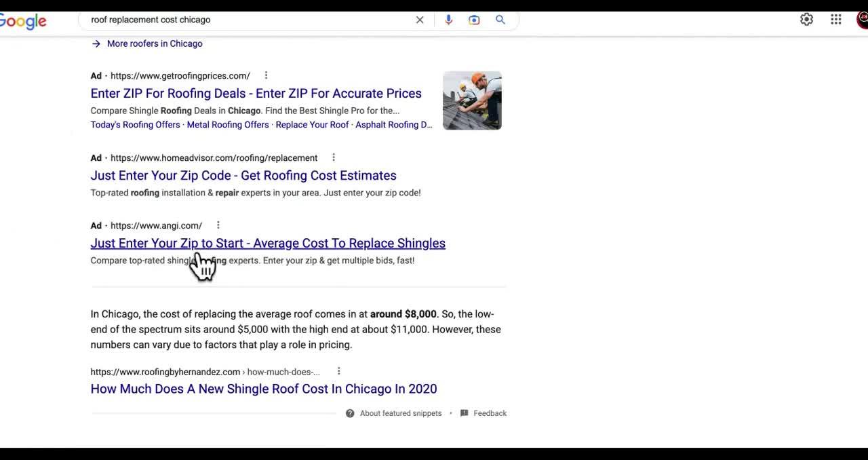Screen dimensions: 868x460
Task: Open the Google apps grid
Action: point(836,20)
